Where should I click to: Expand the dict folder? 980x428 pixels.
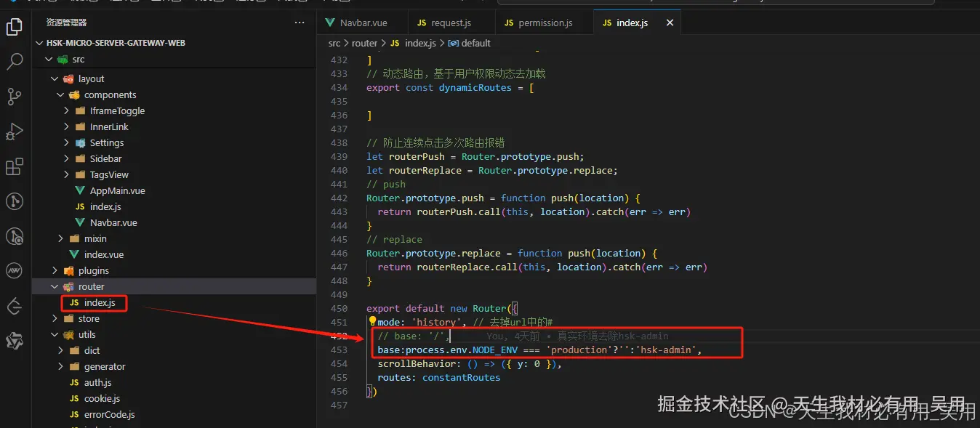click(x=60, y=350)
